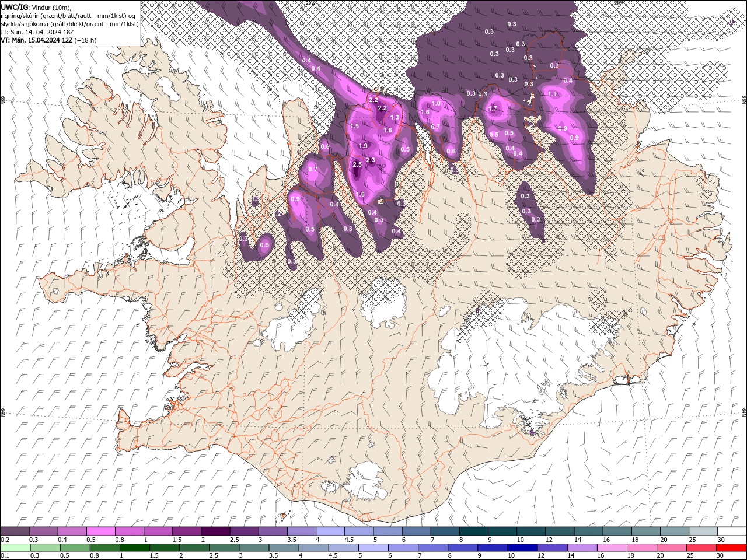Select the dark teal 8 swatch, top legend row
747x560 pixels.
click(474, 531)
